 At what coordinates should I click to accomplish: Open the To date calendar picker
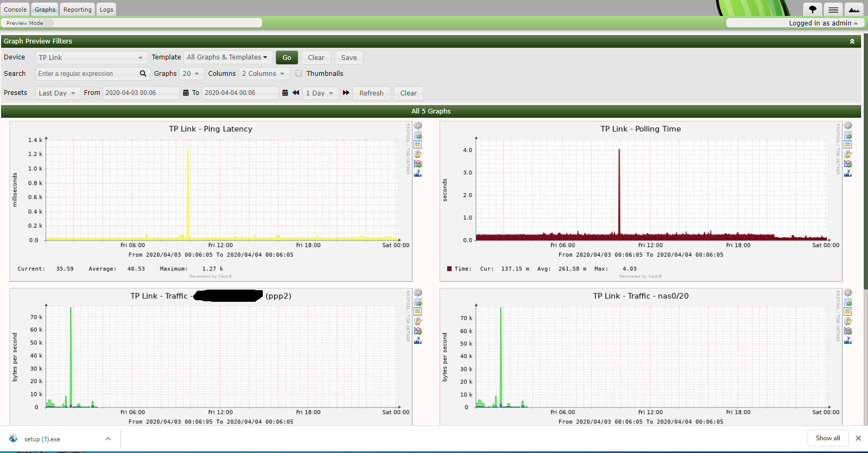[x=285, y=93]
